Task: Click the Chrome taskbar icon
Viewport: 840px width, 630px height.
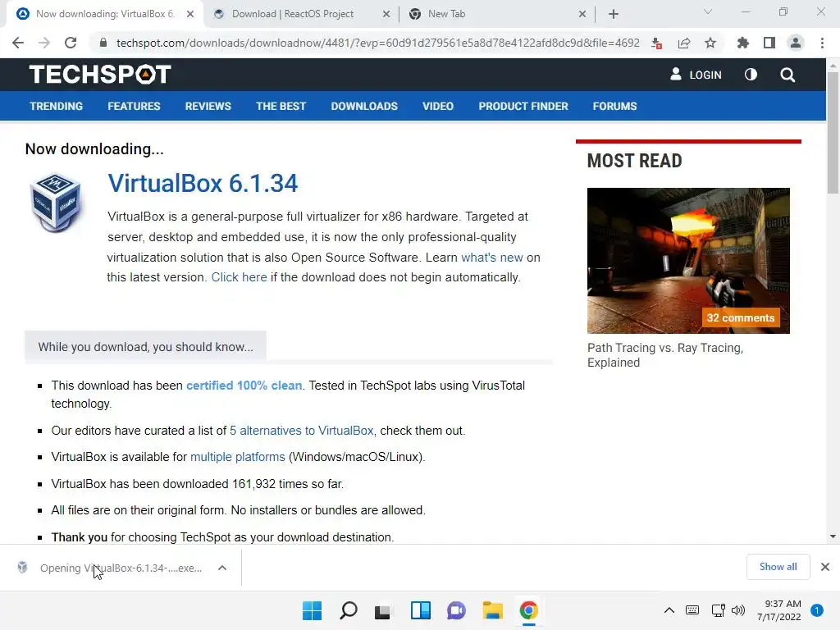Action: point(529,610)
